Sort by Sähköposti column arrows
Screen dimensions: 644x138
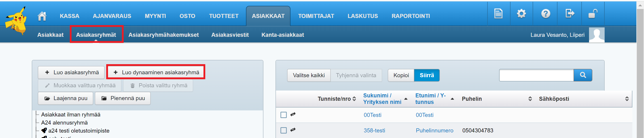[627, 99]
